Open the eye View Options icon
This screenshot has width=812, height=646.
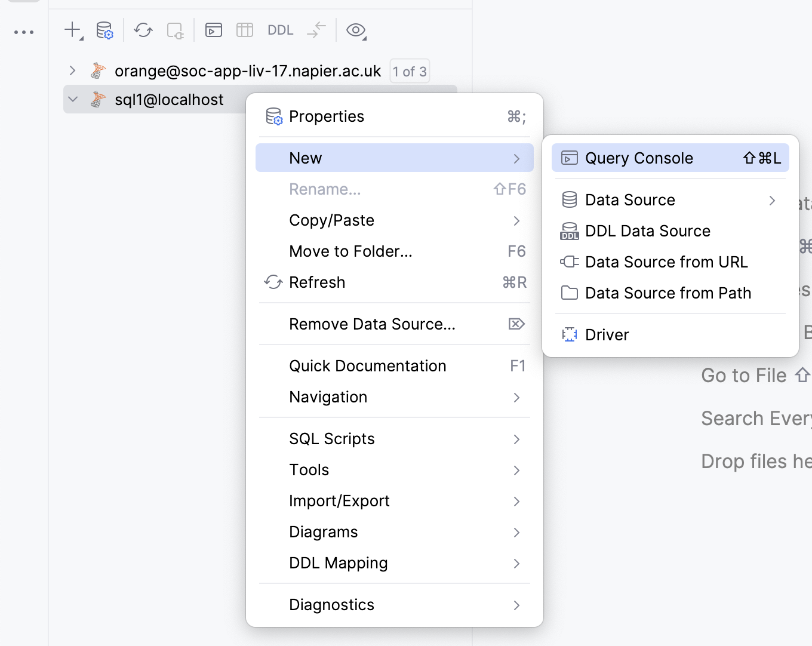point(356,30)
